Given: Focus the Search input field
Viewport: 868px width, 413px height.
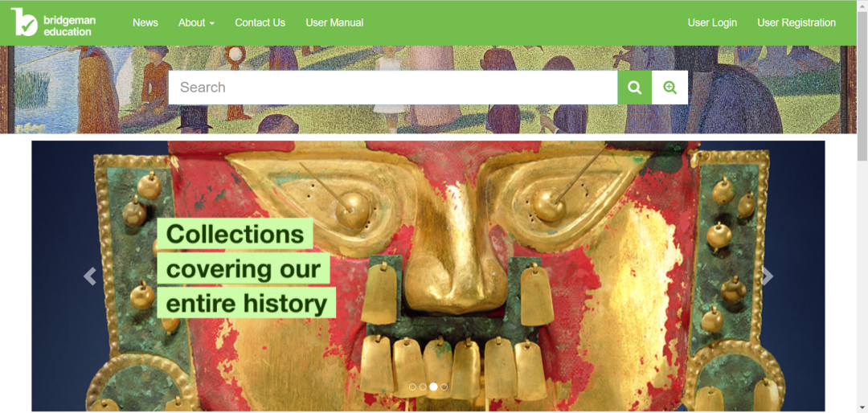Looking at the screenshot, I should [x=393, y=88].
